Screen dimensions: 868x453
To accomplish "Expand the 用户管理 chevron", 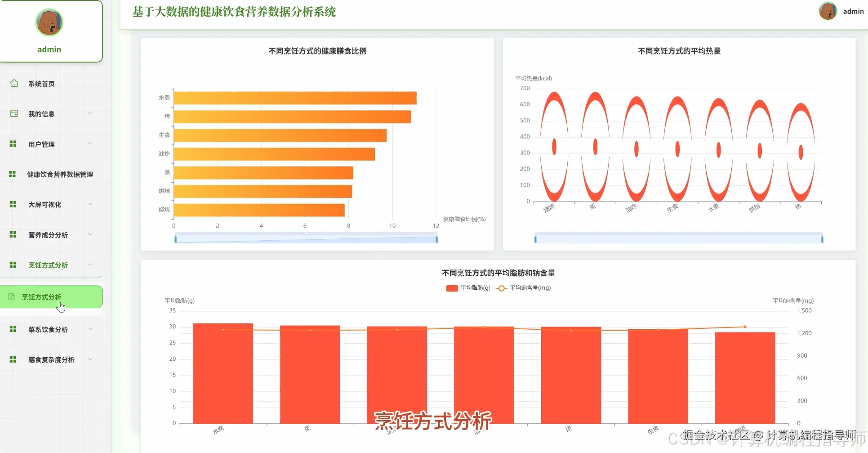I will (x=90, y=144).
